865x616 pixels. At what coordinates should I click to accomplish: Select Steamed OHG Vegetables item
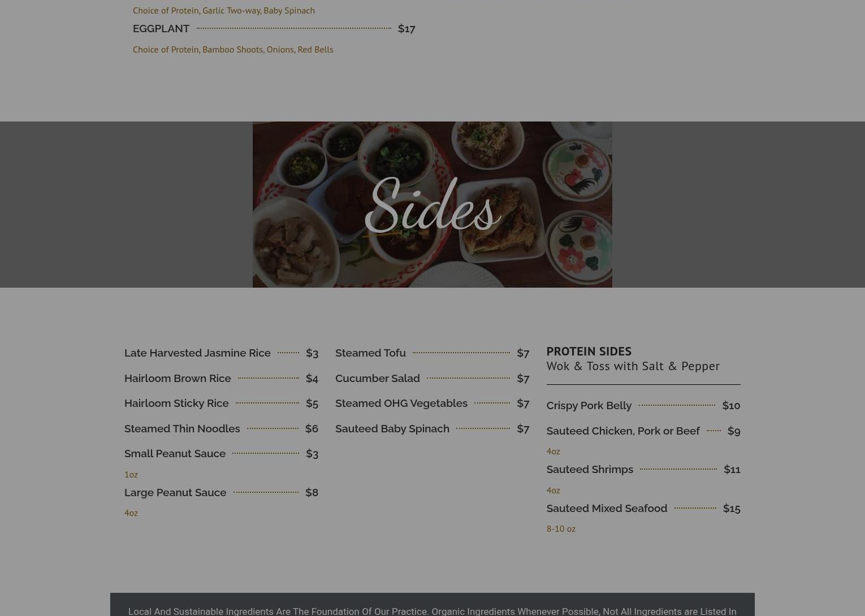click(x=401, y=403)
